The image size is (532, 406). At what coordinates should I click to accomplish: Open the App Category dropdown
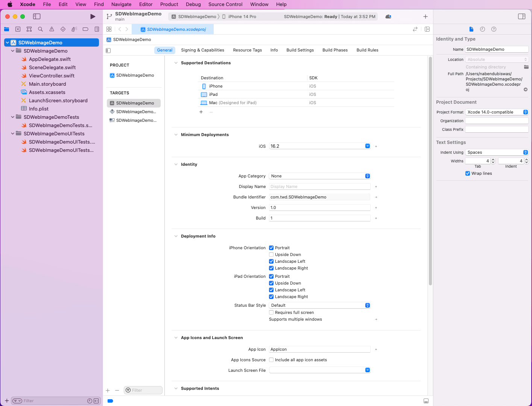(x=320, y=176)
